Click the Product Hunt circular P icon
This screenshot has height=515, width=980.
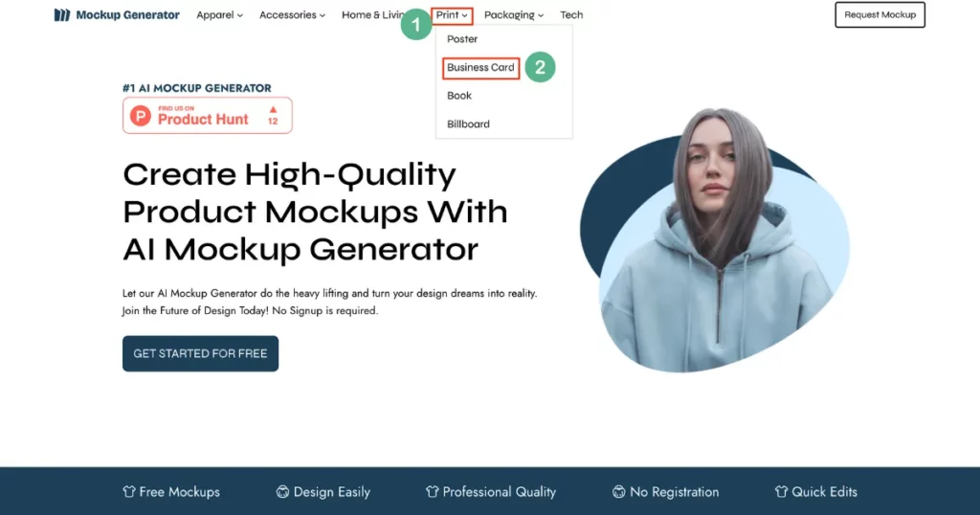tap(141, 116)
